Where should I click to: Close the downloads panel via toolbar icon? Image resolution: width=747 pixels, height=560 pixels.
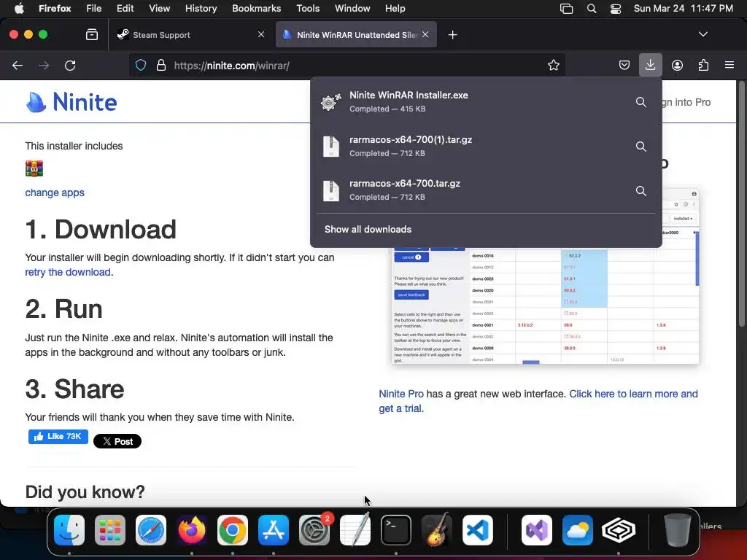point(650,65)
